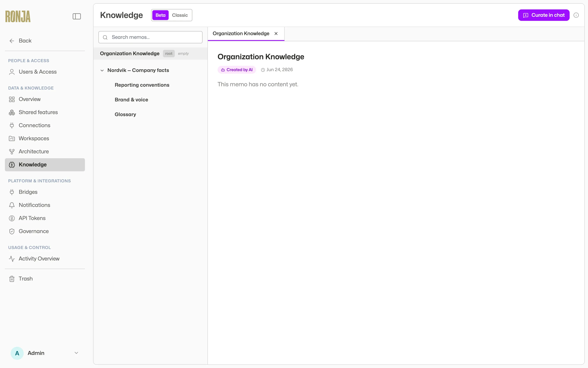The height and width of the screenshot is (368, 588).
Task: Click Curate in chat button
Action: (x=543, y=15)
